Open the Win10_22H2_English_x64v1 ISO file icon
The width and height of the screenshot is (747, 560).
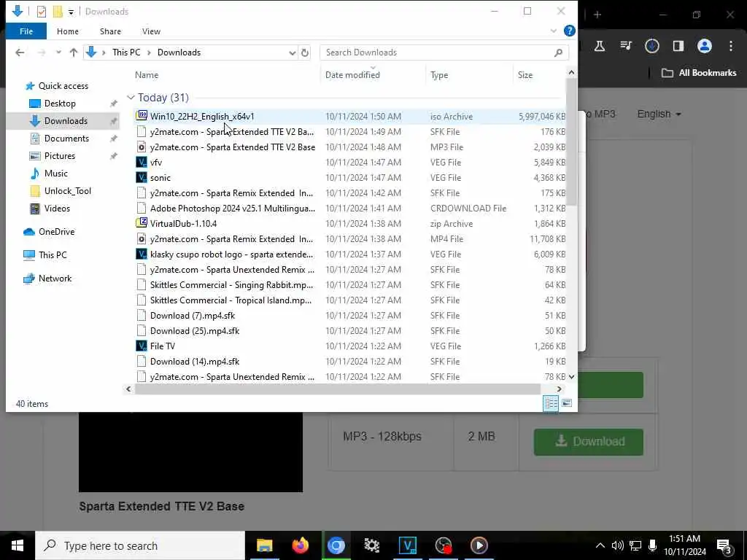[142, 116]
